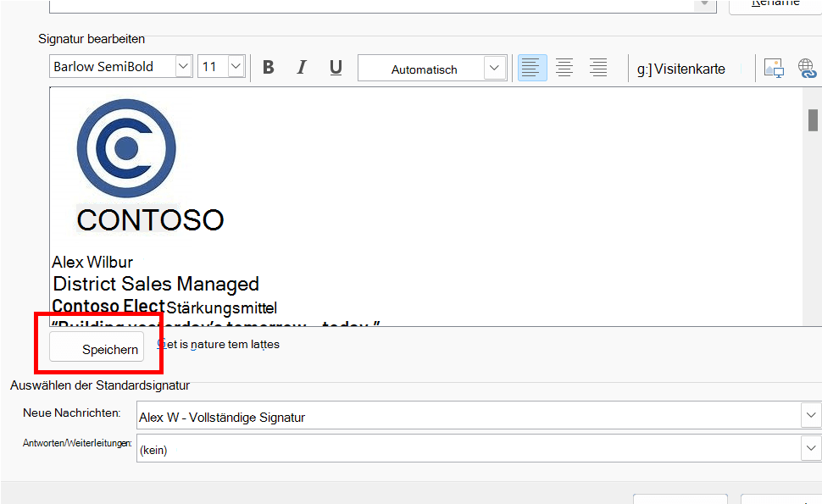Toggle italic formatting
The width and height of the screenshot is (822, 504).
coord(302,67)
